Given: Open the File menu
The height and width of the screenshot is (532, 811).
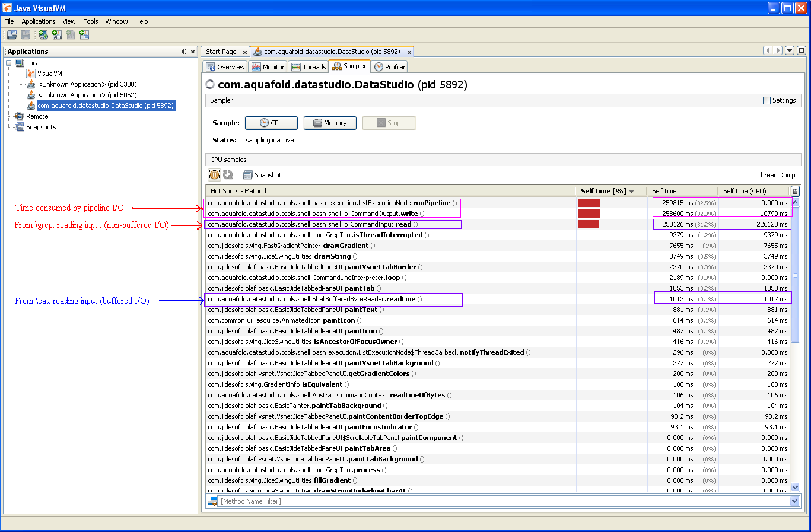Looking at the screenshot, I should (x=9, y=21).
